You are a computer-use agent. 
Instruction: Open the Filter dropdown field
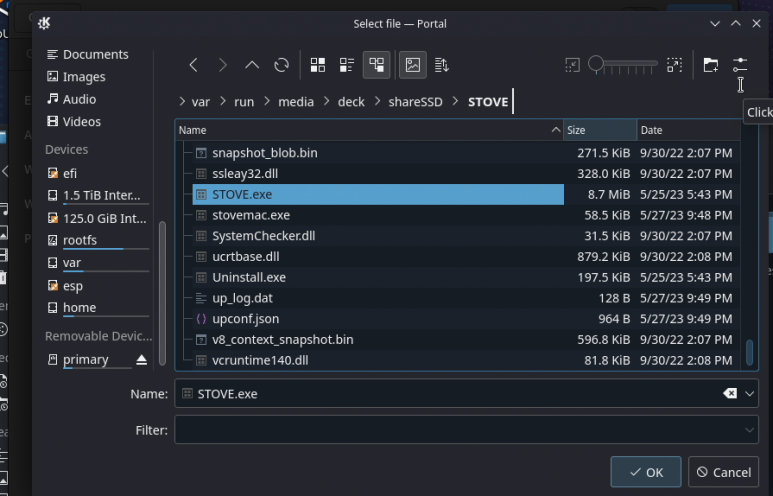466,430
